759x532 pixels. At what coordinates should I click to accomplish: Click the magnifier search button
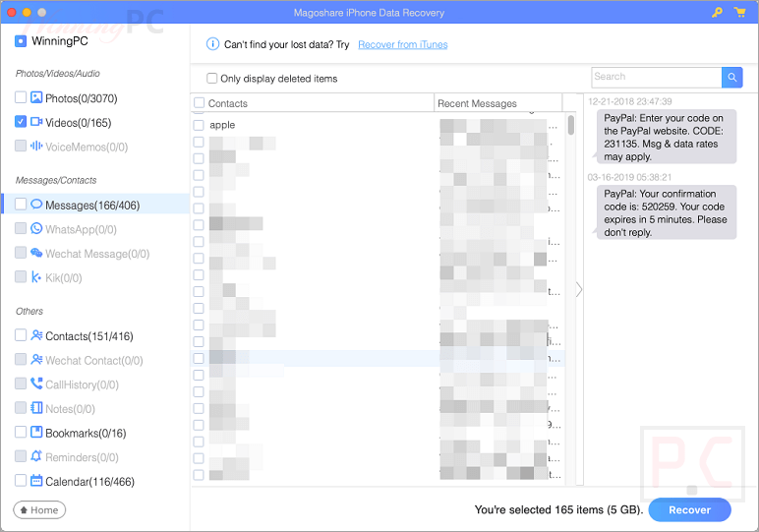click(x=731, y=77)
